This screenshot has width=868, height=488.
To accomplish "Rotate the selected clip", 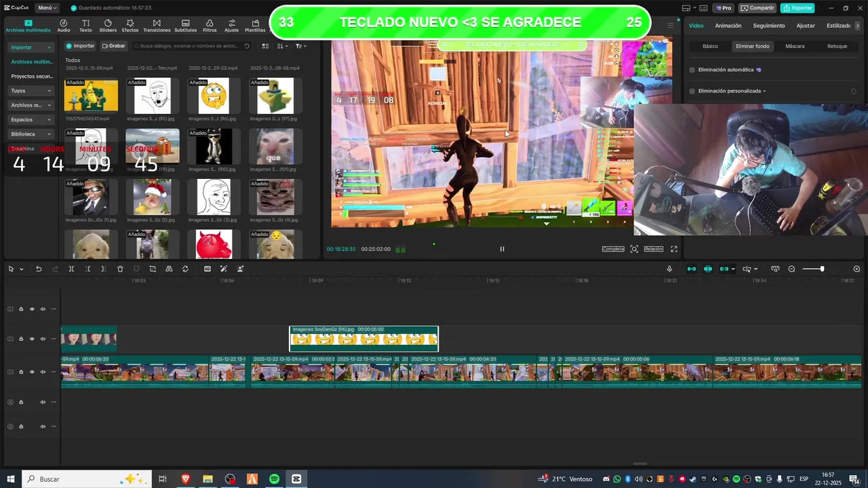I will (x=185, y=269).
